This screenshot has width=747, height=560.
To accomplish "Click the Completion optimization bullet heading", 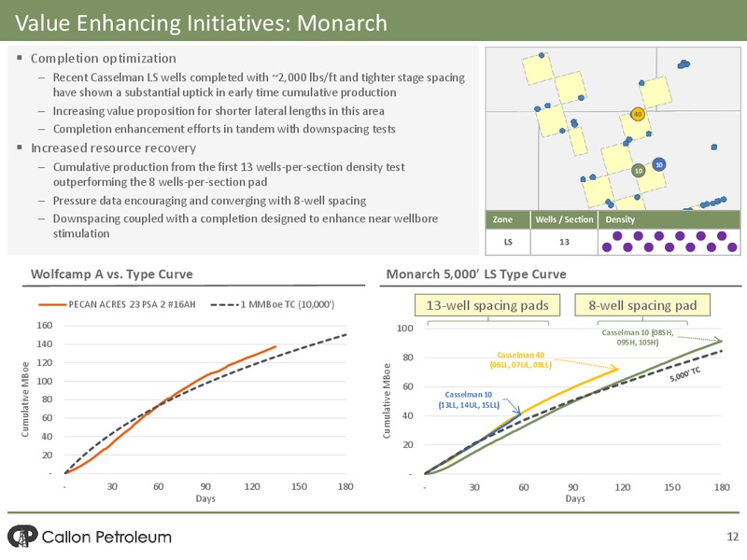I will click(104, 58).
